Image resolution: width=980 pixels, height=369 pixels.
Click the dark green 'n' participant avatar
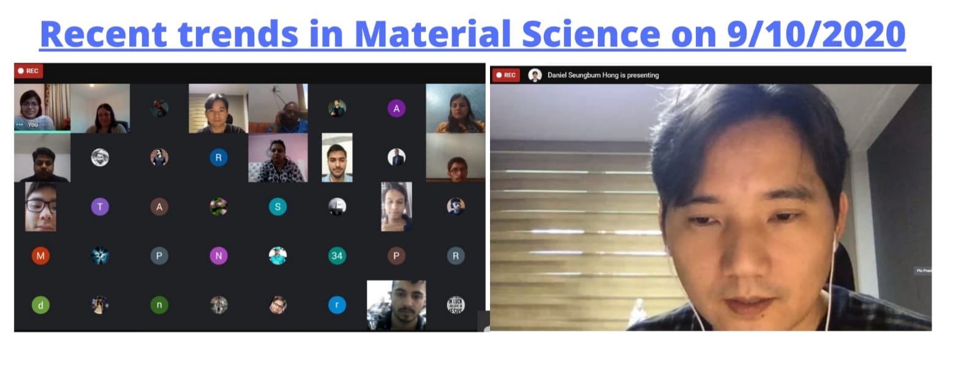click(159, 305)
